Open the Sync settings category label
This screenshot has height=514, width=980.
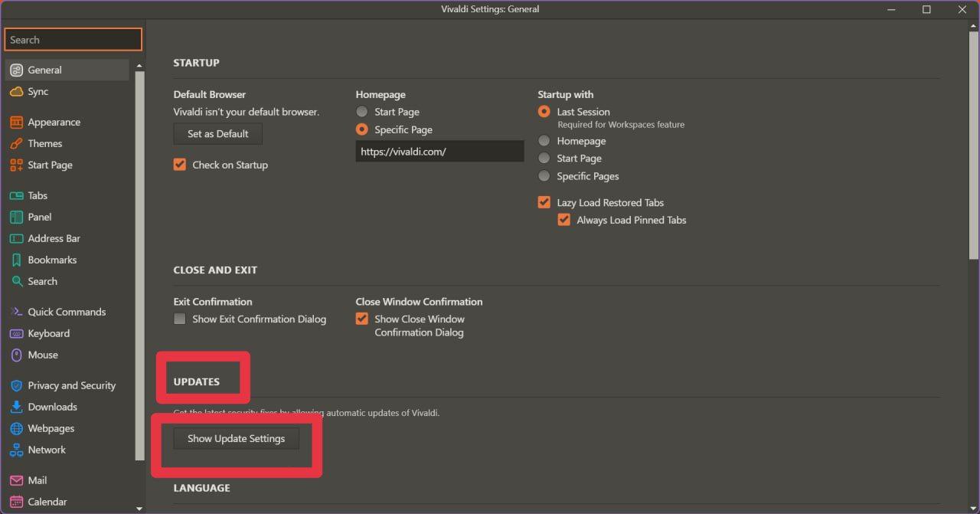click(38, 91)
